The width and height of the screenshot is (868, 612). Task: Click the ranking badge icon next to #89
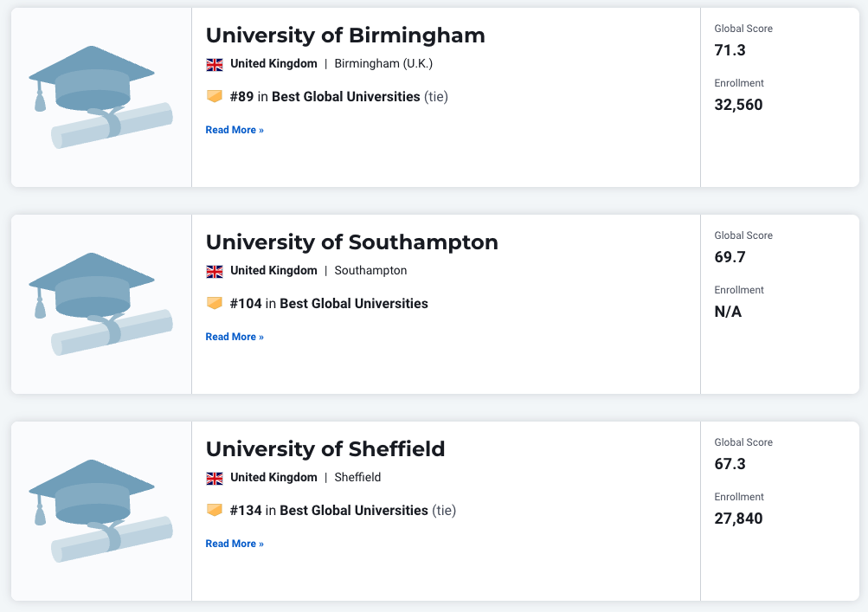215,96
